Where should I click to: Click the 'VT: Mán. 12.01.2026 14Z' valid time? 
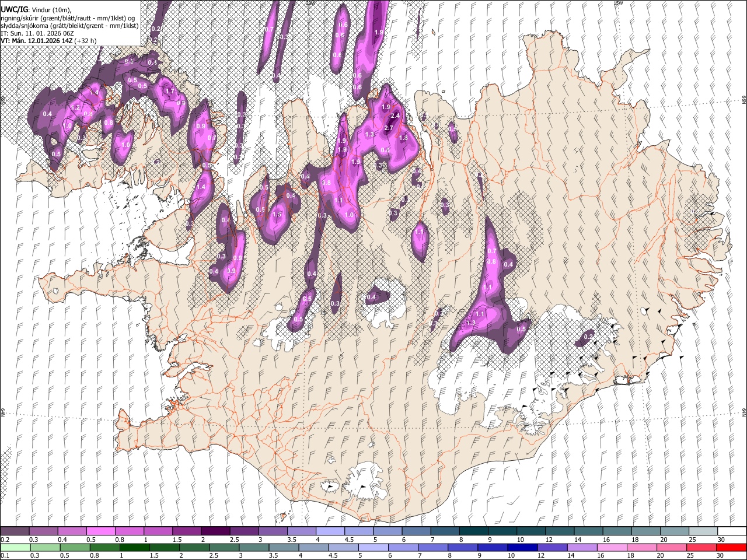[x=36, y=41]
